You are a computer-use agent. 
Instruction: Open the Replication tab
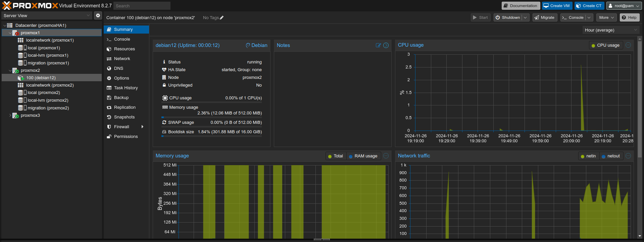click(126, 107)
